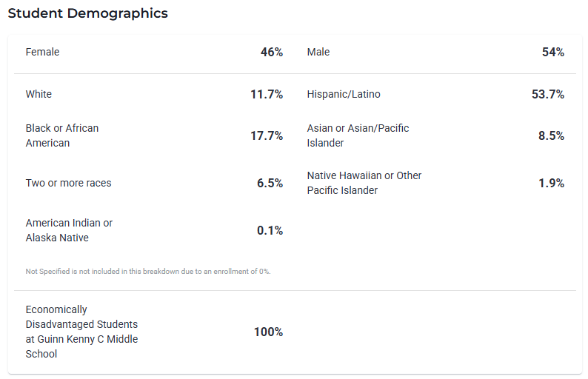This screenshot has height=379, width=588.
Task: Select the White demographic label
Action: click(x=39, y=94)
